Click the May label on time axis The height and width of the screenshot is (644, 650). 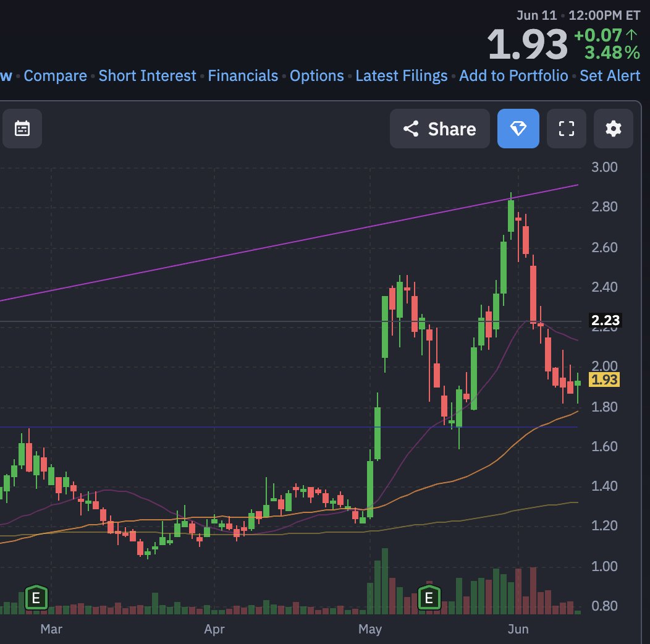pyautogui.click(x=370, y=629)
